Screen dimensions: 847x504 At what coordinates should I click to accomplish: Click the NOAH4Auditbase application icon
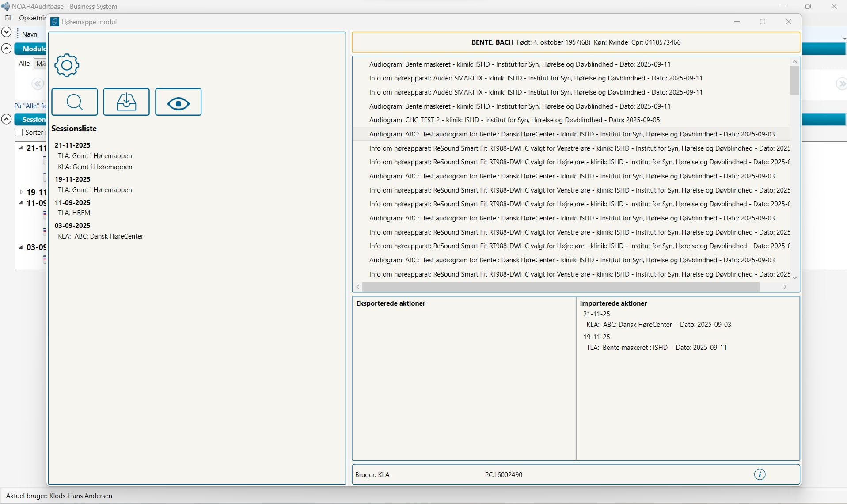5,6
